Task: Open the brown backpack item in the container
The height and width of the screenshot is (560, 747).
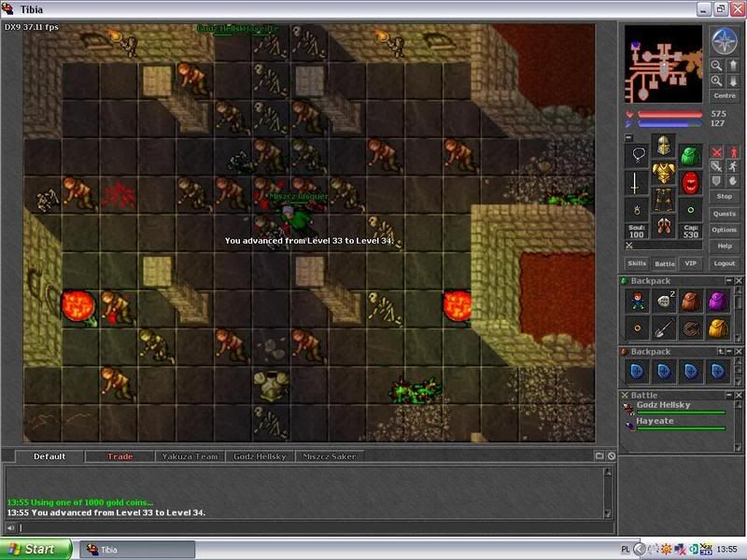Action: click(x=691, y=301)
